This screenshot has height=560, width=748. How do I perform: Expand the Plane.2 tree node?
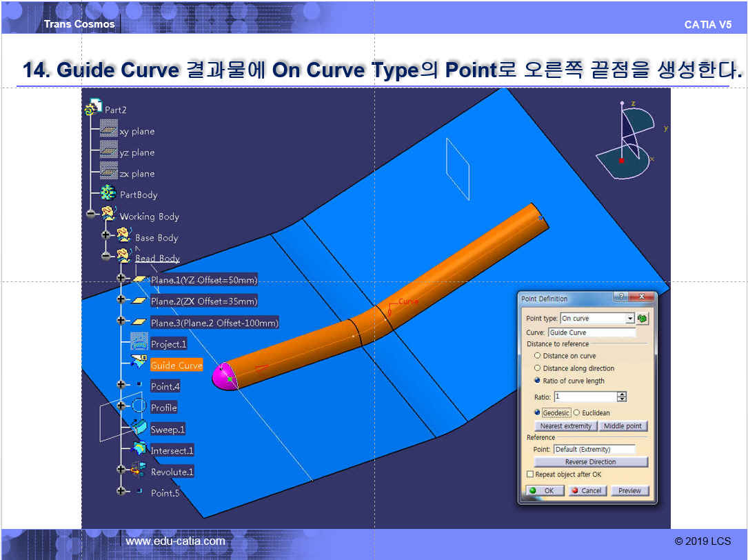coord(121,300)
